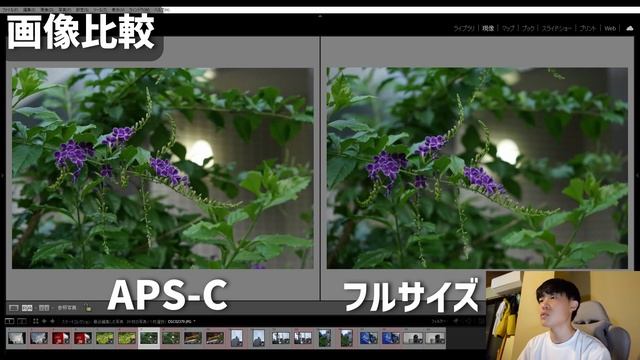
Task: Click the 参照写真 label in toolbar
Action: [67, 308]
